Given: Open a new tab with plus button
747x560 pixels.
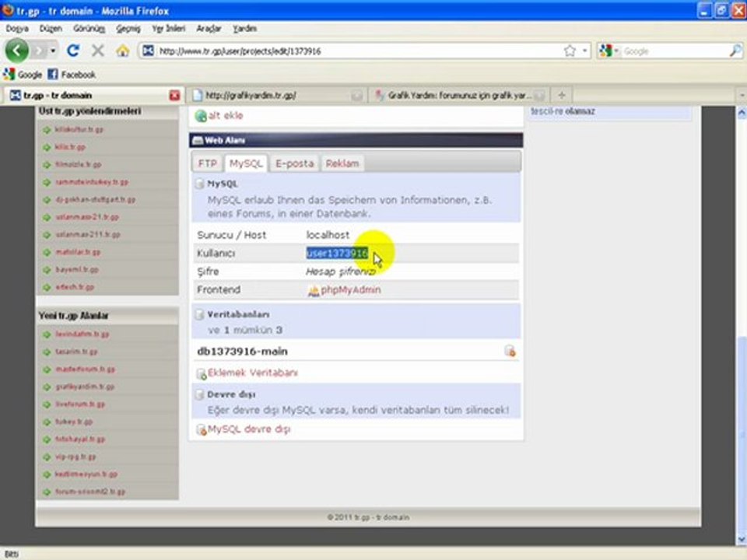Looking at the screenshot, I should pos(562,95).
